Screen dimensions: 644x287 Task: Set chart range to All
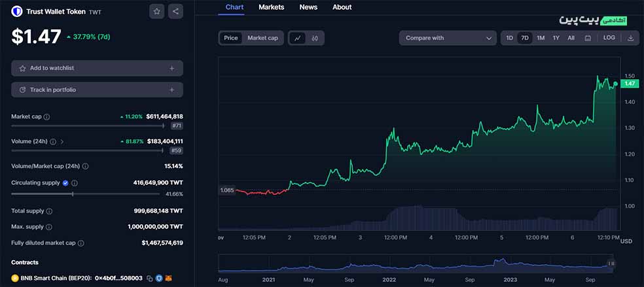click(571, 38)
